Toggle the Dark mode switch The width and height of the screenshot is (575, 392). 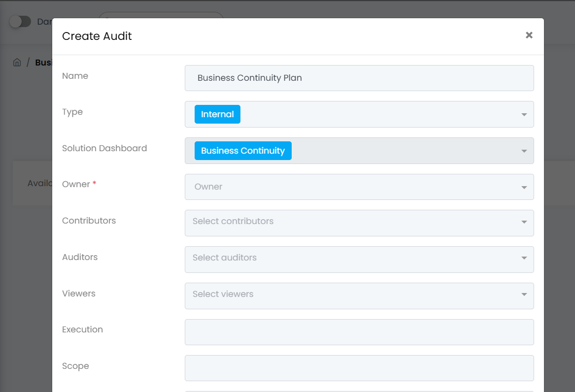pyautogui.click(x=20, y=22)
